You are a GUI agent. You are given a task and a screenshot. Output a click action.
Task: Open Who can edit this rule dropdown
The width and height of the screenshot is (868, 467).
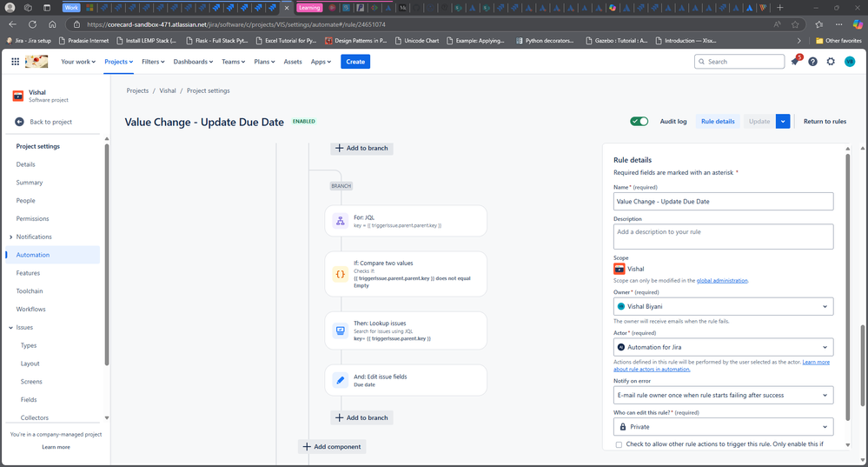(x=723, y=427)
